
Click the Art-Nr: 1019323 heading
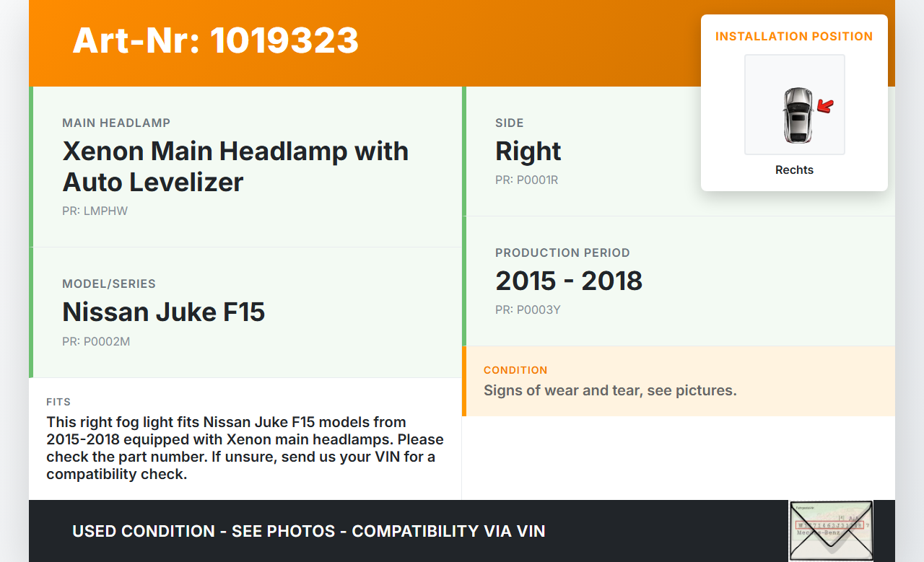(215, 40)
